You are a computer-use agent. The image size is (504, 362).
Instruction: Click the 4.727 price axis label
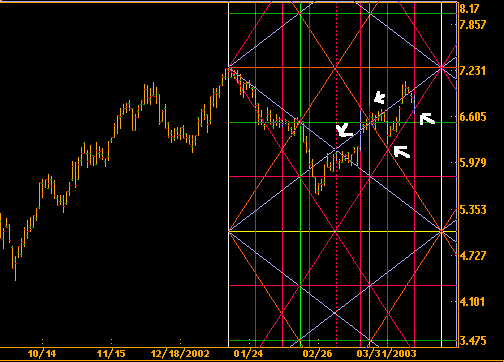click(473, 256)
